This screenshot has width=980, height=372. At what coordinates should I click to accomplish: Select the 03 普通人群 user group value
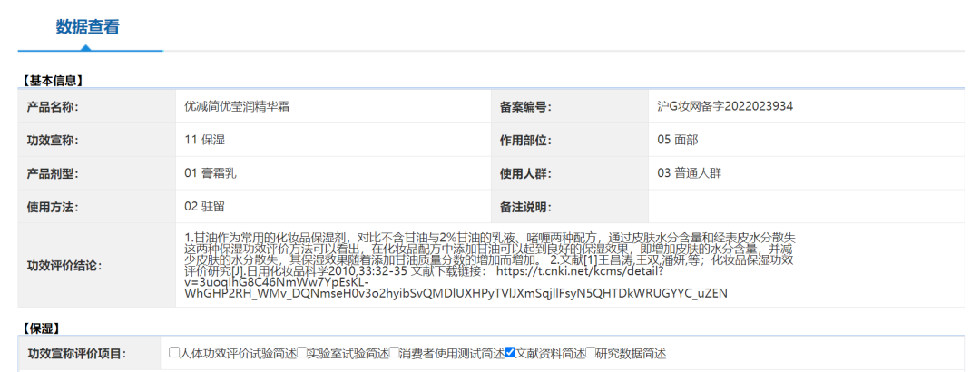pos(689,172)
